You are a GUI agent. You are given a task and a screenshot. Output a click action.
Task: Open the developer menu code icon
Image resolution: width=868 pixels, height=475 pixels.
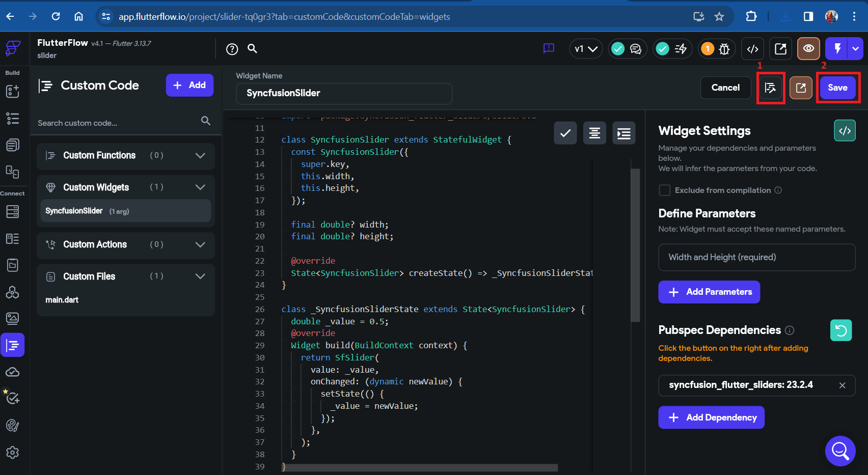(x=752, y=49)
